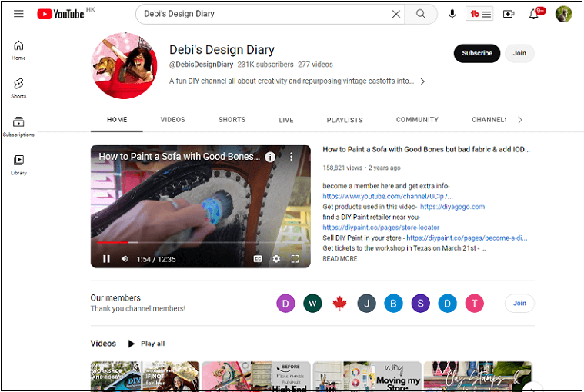Screen dimensions: 584x392
Task: Click the purple S member avatar
Action: (420, 304)
